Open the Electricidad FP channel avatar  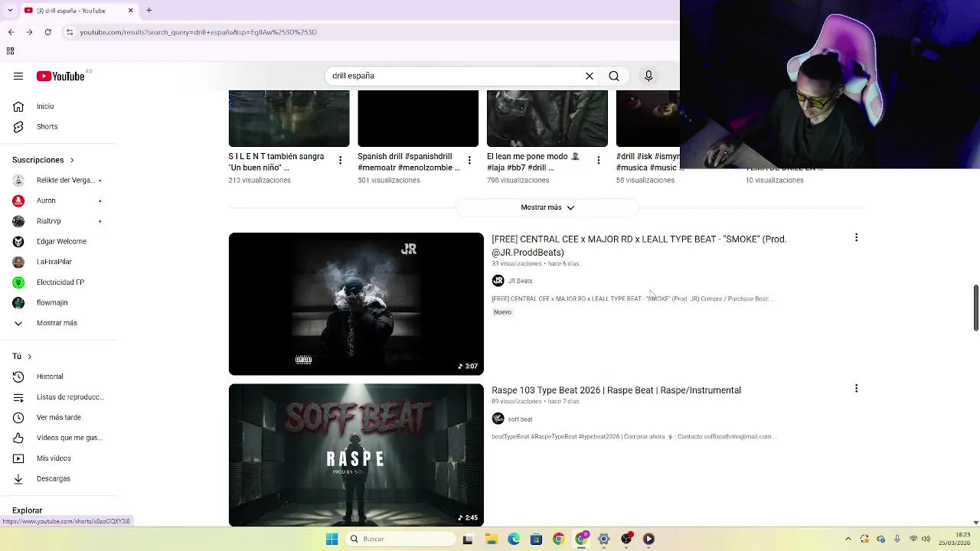[x=18, y=282]
